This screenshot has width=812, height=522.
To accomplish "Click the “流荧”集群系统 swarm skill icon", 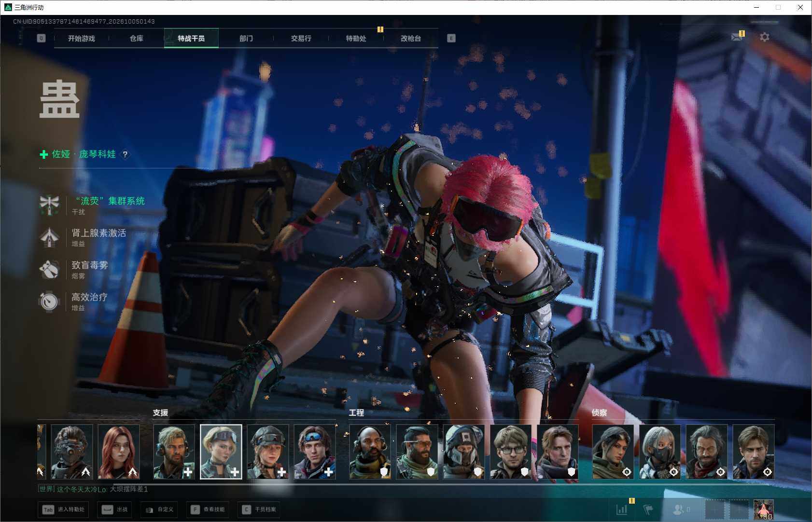I will click(49, 205).
